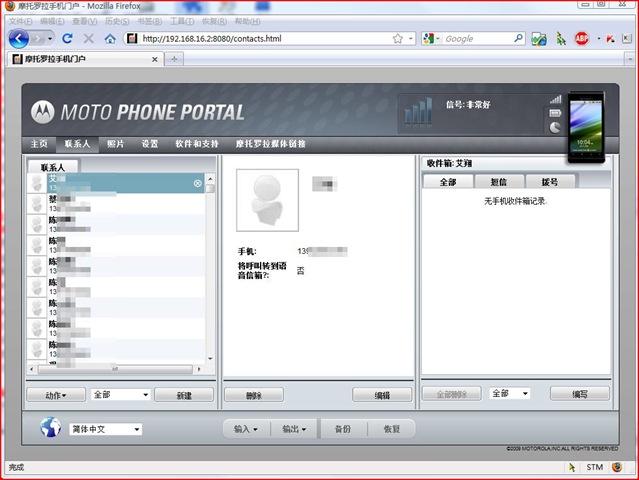Go home via the house icon
Image resolution: width=639 pixels, height=480 pixels.
coord(110,39)
